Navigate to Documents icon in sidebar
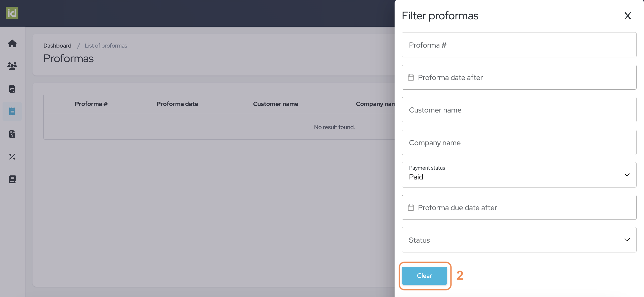Image resolution: width=644 pixels, height=297 pixels. tap(12, 88)
